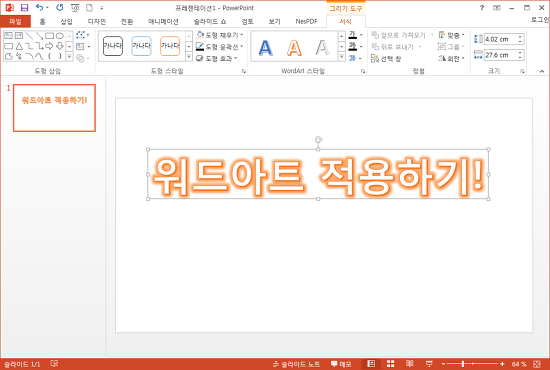Switch to the Home (홈) tab
Viewport: 550px width, 370px height.
(x=42, y=21)
